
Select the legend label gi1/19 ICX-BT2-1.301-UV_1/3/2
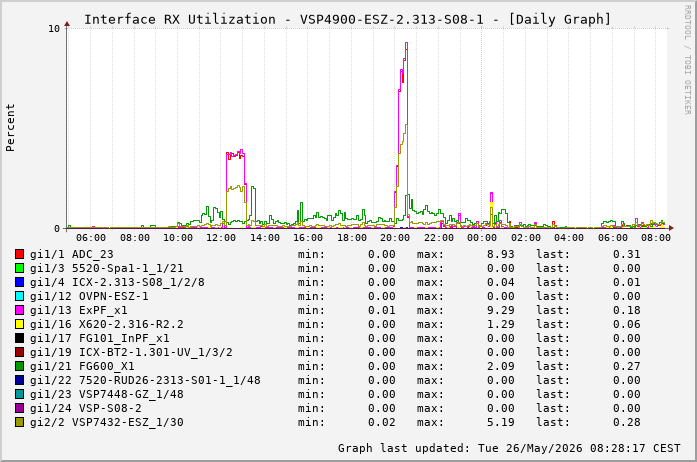point(131,352)
